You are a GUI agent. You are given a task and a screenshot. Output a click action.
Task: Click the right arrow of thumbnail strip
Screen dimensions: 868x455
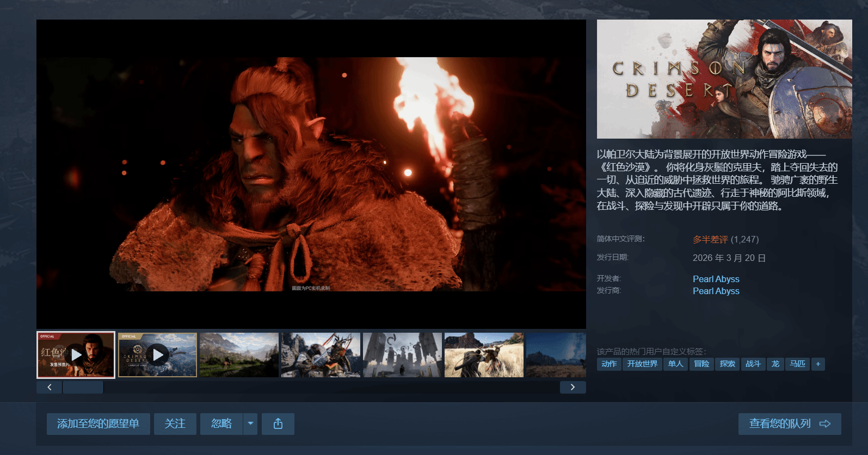pos(572,387)
